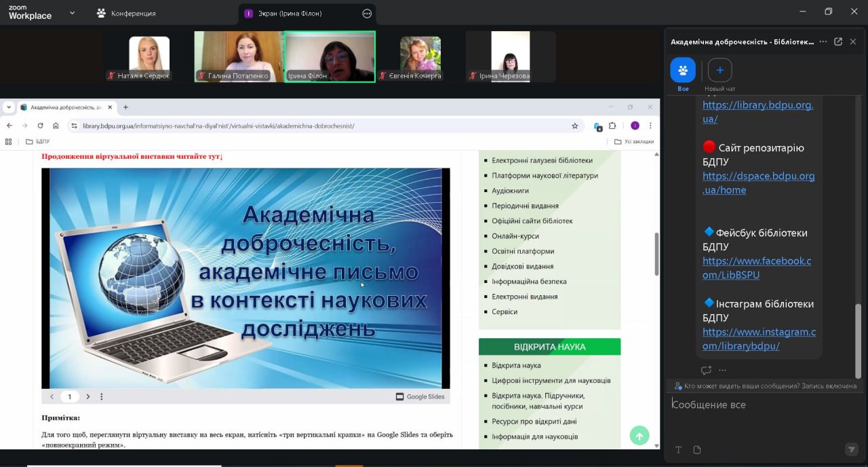Select Ірина Філон's video thumbnail
Image resolution: width=868 pixels, height=467 pixels.
click(330, 56)
